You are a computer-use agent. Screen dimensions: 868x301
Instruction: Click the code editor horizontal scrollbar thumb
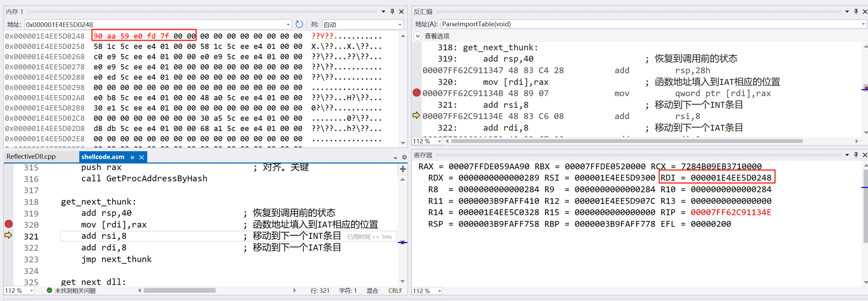(x=179, y=290)
